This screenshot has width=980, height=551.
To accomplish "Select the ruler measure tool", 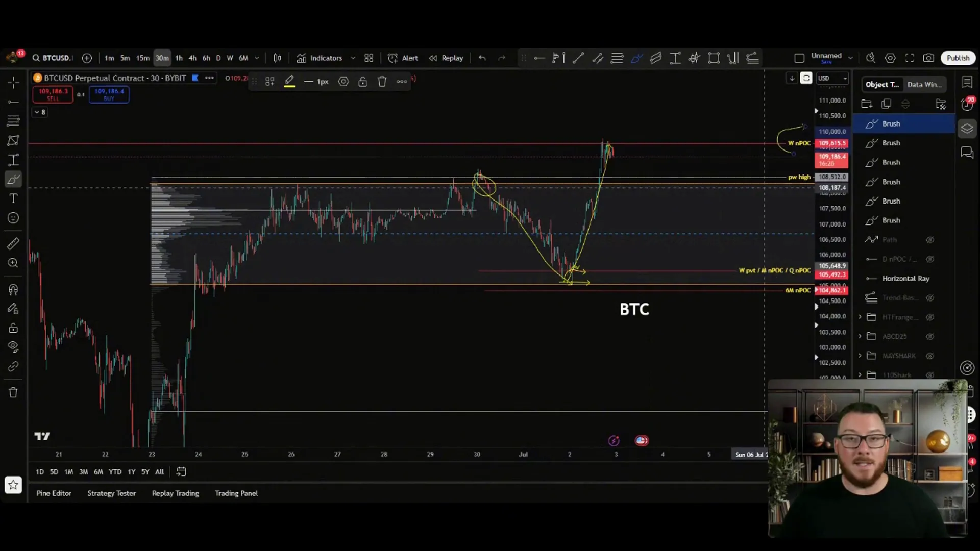I will click(x=13, y=244).
